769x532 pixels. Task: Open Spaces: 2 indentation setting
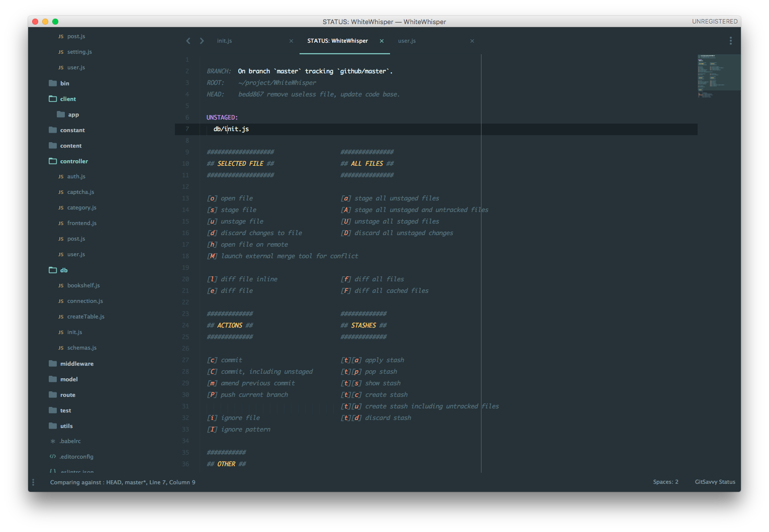[665, 482]
